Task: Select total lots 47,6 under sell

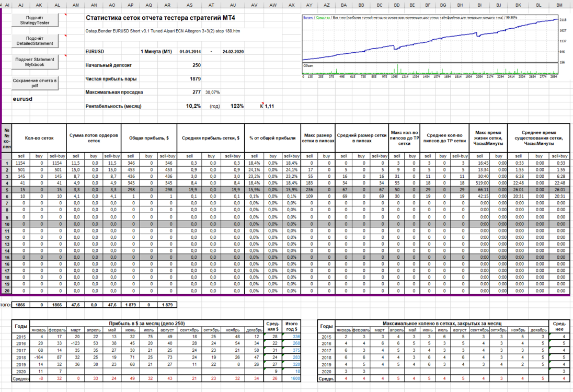Action: pos(76,305)
